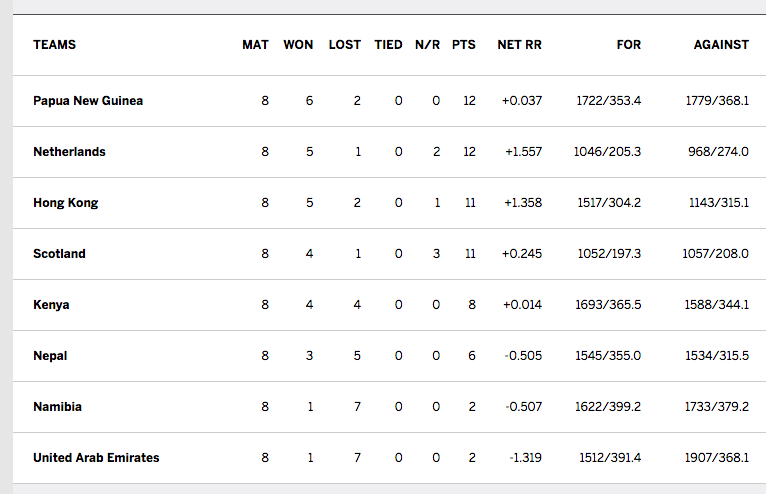Click the NET RR column header
Screen dimensions: 766x494
tap(519, 45)
